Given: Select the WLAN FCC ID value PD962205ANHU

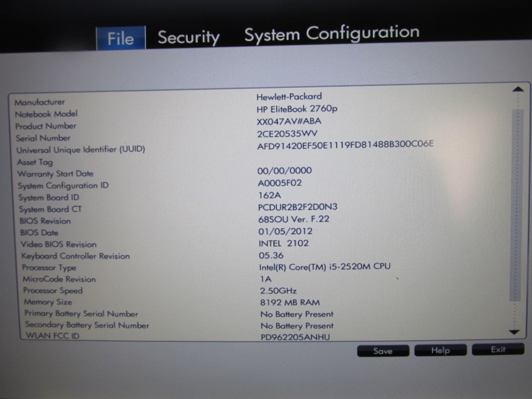Looking at the screenshot, I should pos(295,337).
